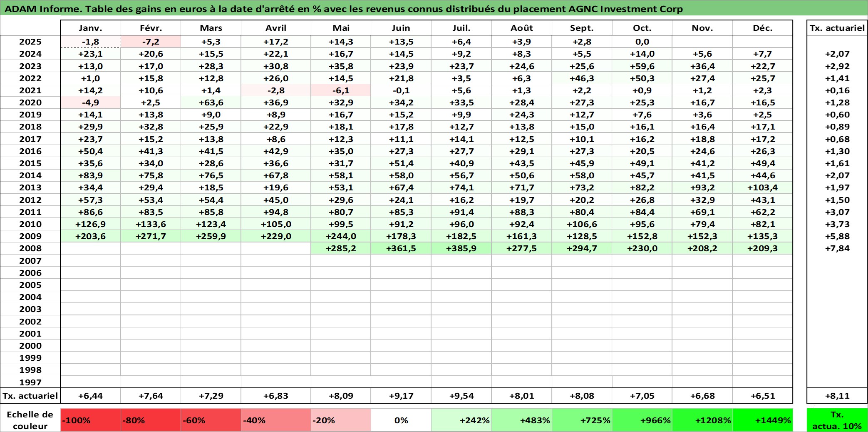The width and height of the screenshot is (868, 432).
Task: Select the 0,0 cell for October 2025
Action: pos(642,42)
